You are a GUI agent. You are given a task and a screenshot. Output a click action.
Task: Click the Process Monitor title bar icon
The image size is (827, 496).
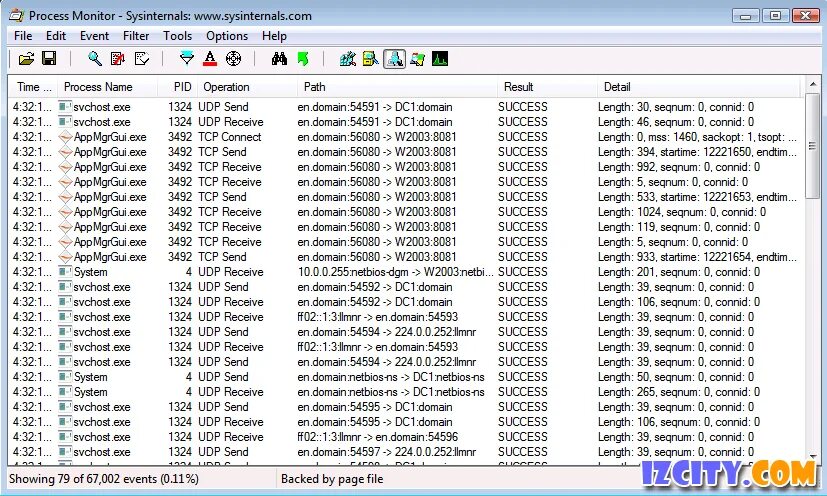point(16,15)
